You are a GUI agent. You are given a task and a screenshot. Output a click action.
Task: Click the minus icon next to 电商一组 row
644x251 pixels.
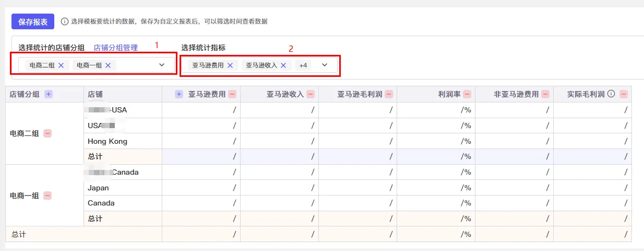47,196
